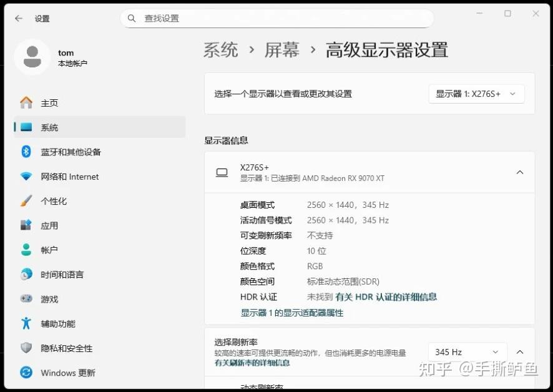
Task: Open 帐户 settings page
Action: click(100, 250)
